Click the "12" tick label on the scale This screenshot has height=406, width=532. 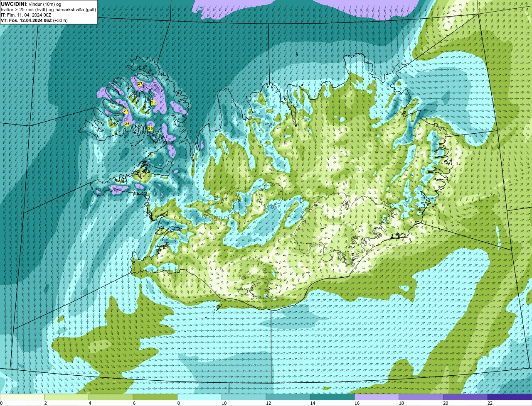click(x=268, y=403)
